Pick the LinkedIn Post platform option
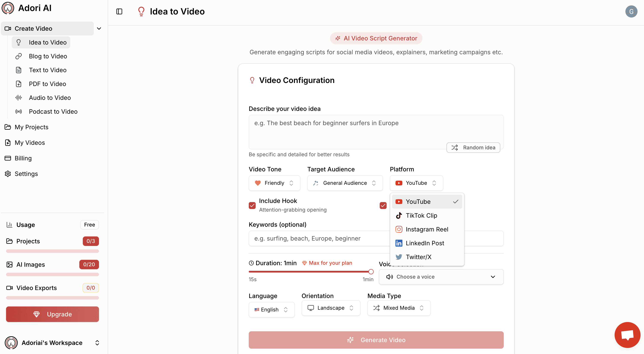Viewport: 644px width, 354px height. (425, 243)
